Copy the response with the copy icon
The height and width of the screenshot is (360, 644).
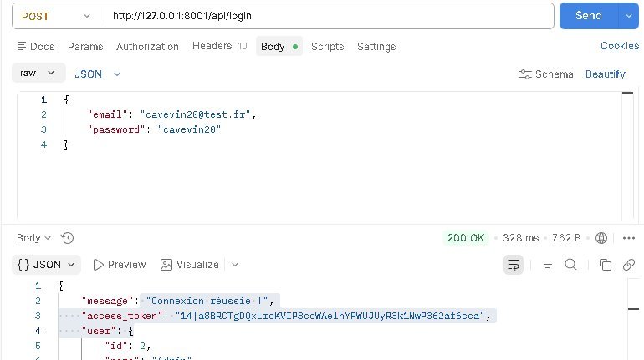pyautogui.click(x=605, y=265)
